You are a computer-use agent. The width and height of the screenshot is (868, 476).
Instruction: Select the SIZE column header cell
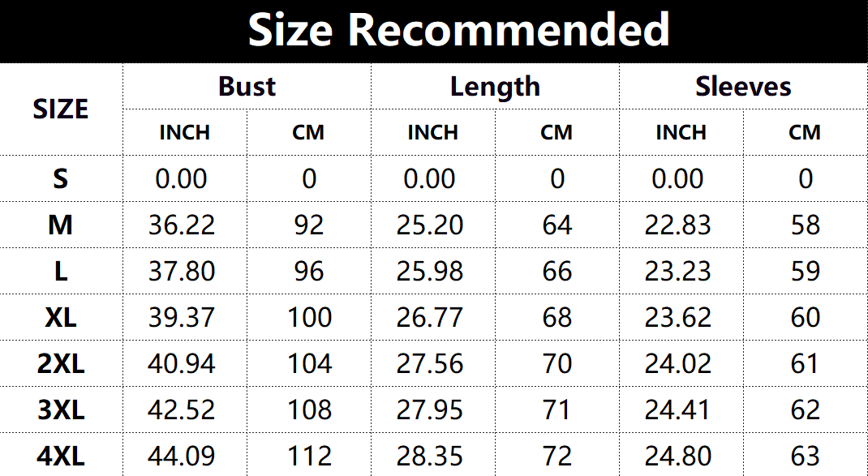[61, 109]
